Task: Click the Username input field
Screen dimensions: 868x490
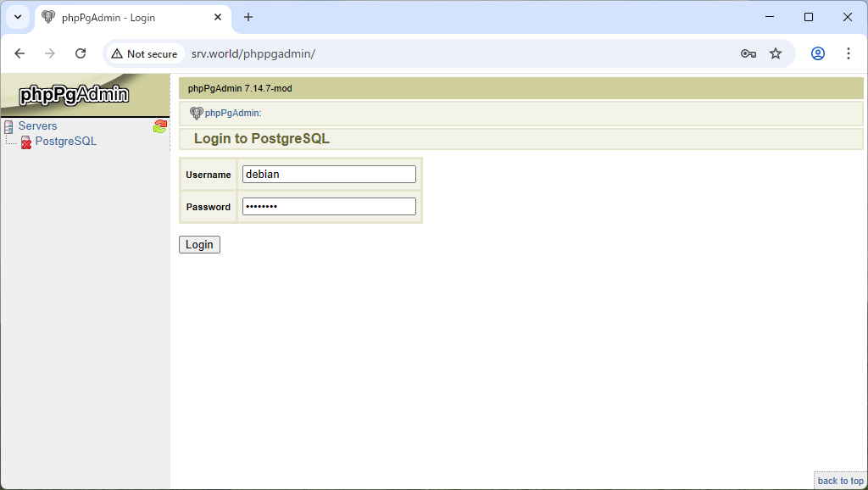Action: click(329, 174)
